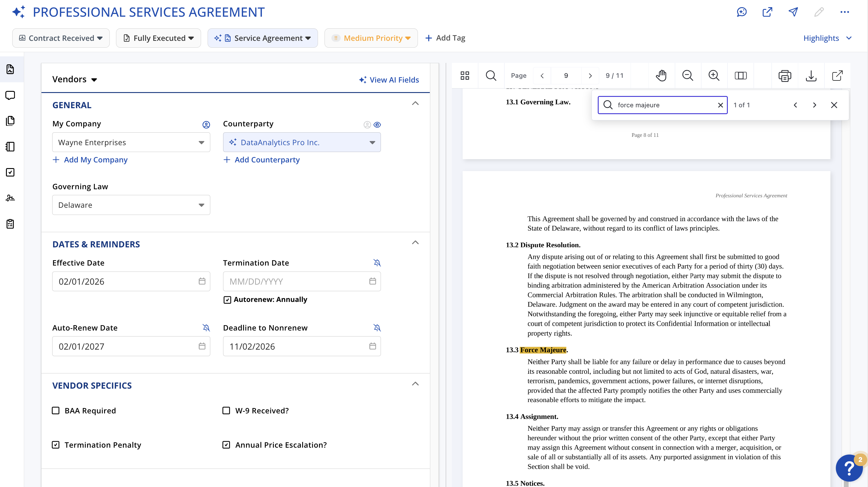Image resolution: width=868 pixels, height=487 pixels.
Task: Go to next page in viewer
Action: (590, 76)
